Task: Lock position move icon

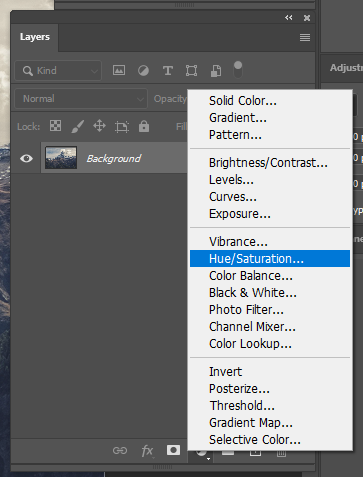Action: click(x=99, y=126)
